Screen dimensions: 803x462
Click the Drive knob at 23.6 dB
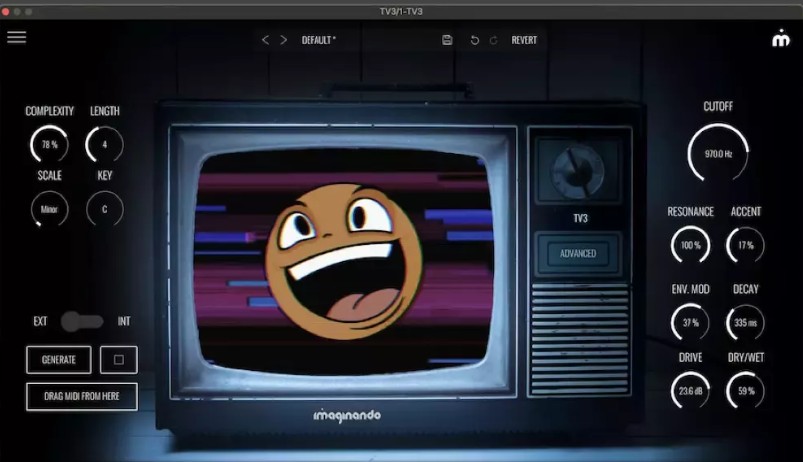click(x=690, y=391)
